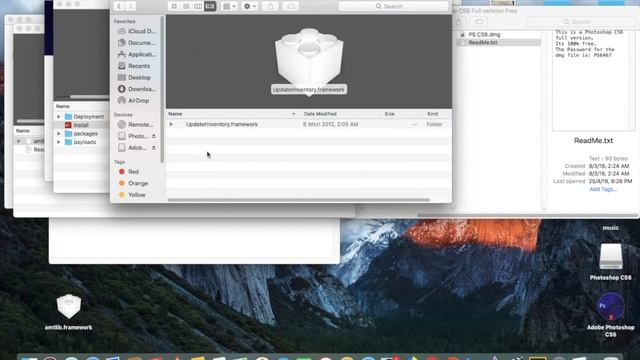640x360 pixels.
Task: Sort by the Size column header
Action: point(390,114)
